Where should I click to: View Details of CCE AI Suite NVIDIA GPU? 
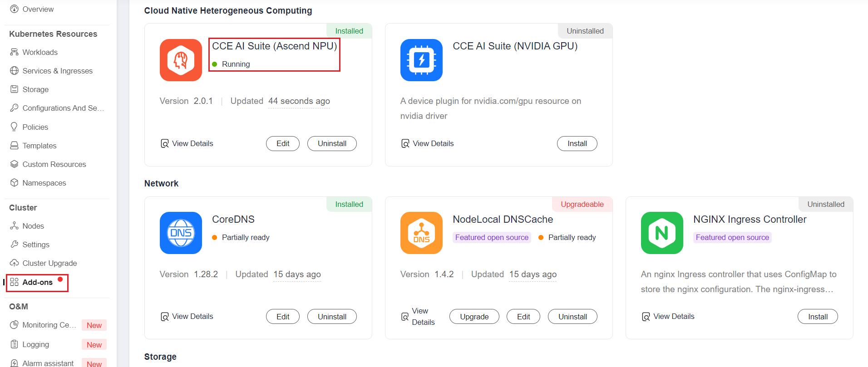(433, 143)
